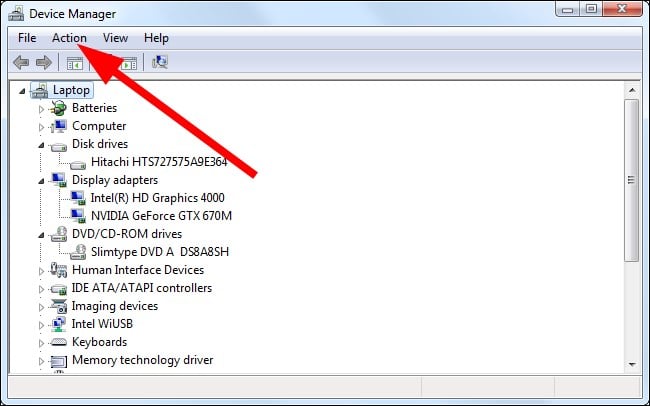Click the Laptop computer icon in tree
Viewport: 650px width, 406px height.
coord(40,90)
